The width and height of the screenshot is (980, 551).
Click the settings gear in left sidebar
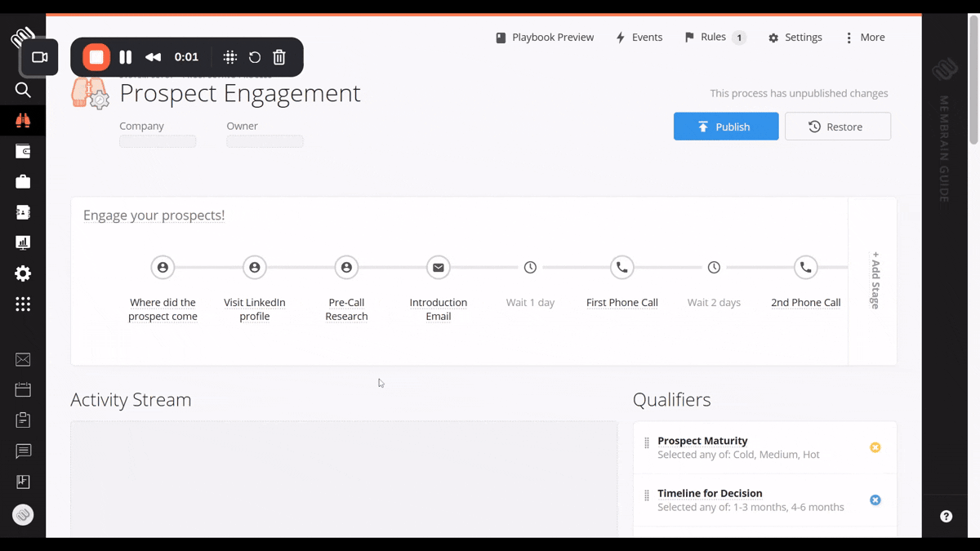(x=23, y=273)
